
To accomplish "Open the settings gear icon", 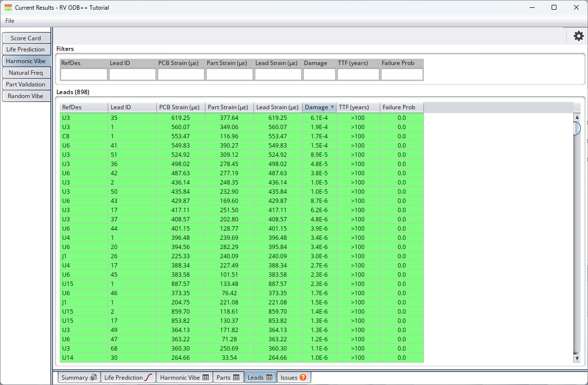I will tap(578, 36).
